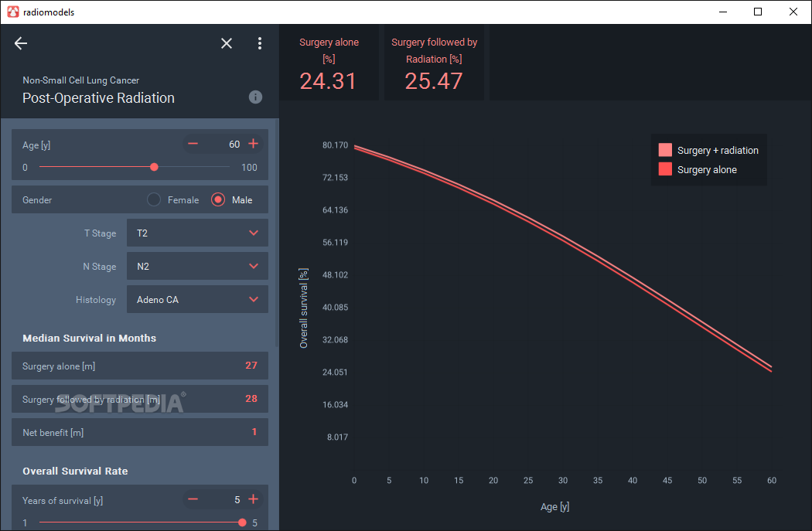Decrease Age with the minus button

pyautogui.click(x=193, y=144)
